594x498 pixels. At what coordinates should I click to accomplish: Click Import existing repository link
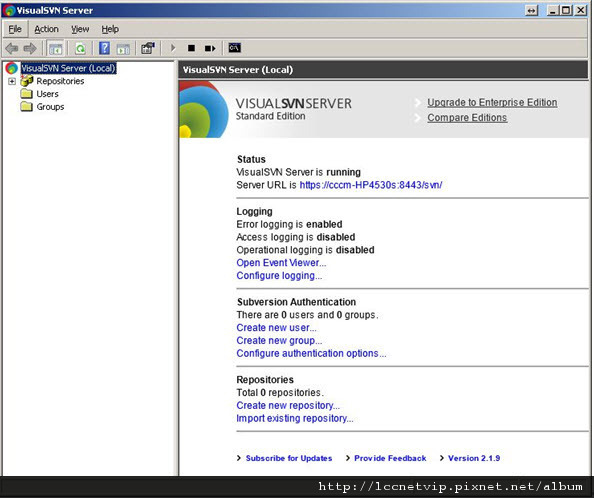(295, 418)
